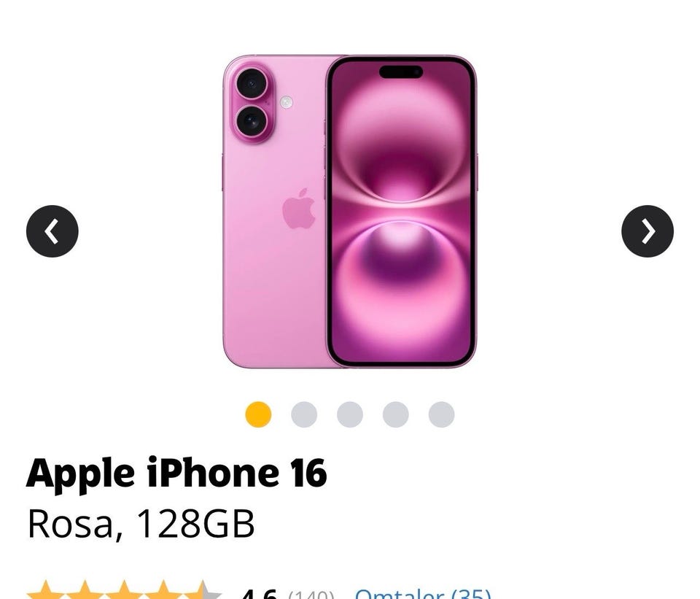Click the 4.6 rating score
This screenshot has height=599, width=700.
point(259,594)
